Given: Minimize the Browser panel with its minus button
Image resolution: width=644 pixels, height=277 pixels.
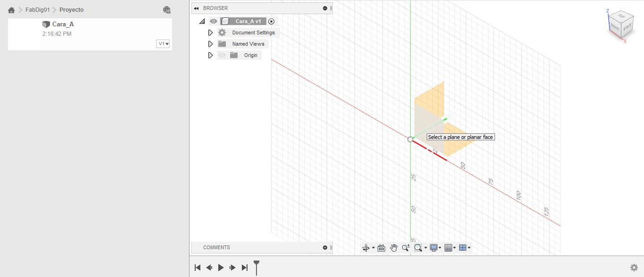Looking at the screenshot, I should click(325, 8).
